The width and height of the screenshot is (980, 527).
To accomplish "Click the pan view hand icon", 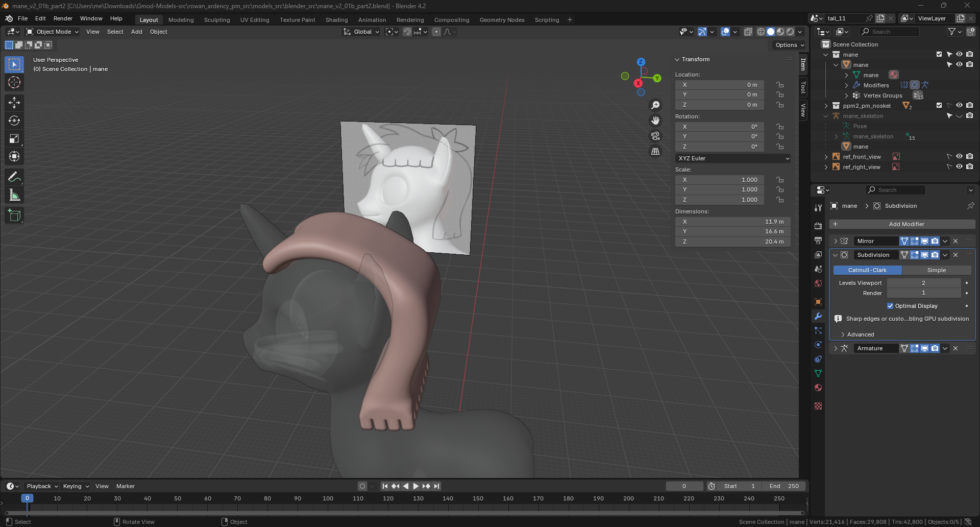I will click(655, 121).
